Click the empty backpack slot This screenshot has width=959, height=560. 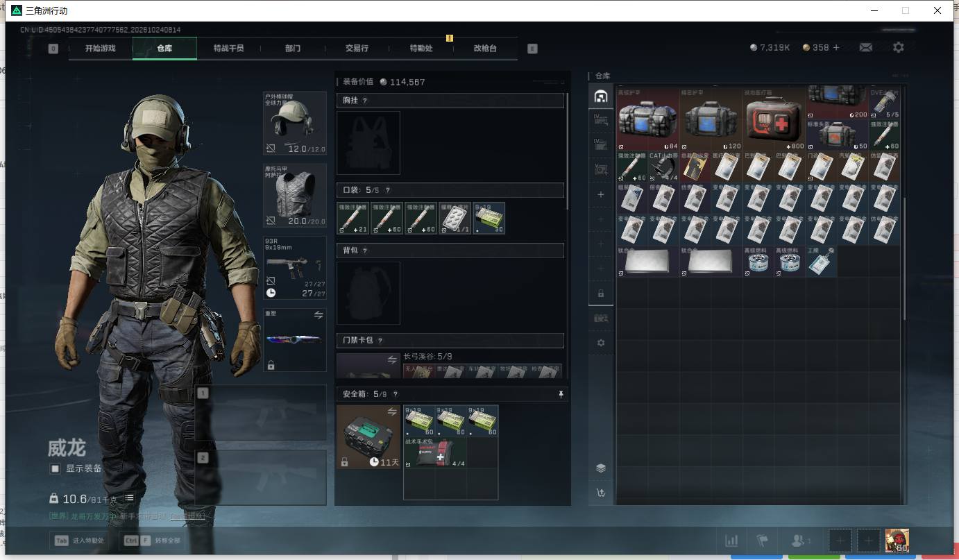point(368,293)
